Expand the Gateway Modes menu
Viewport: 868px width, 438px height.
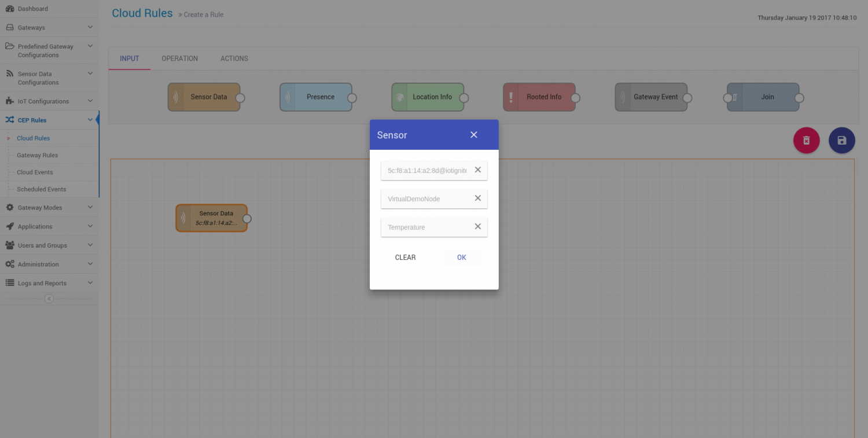pos(49,208)
